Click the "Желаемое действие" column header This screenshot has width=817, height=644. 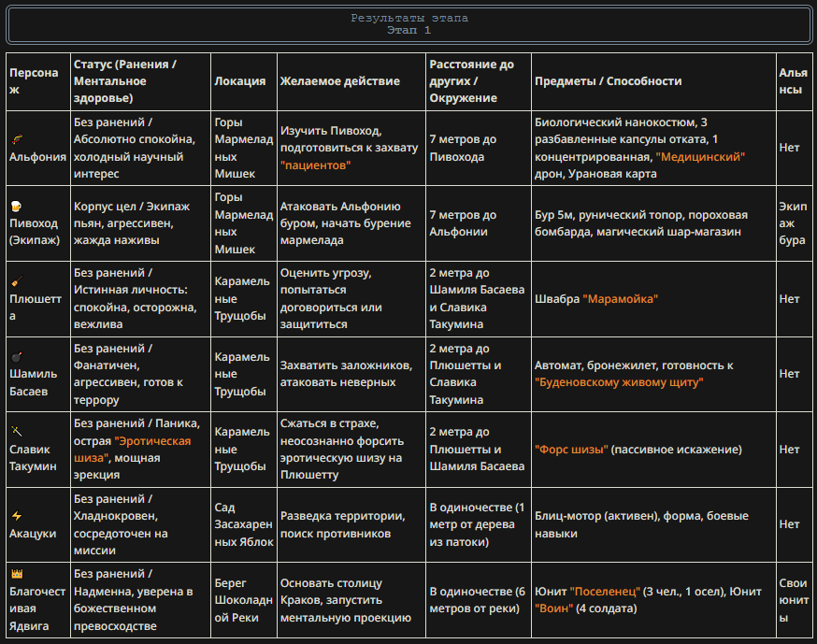340,81
